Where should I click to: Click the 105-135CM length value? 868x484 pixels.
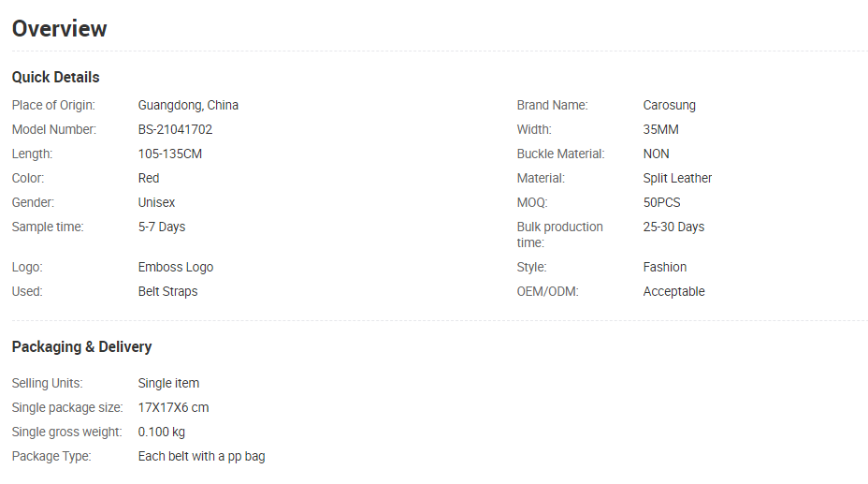[170, 154]
